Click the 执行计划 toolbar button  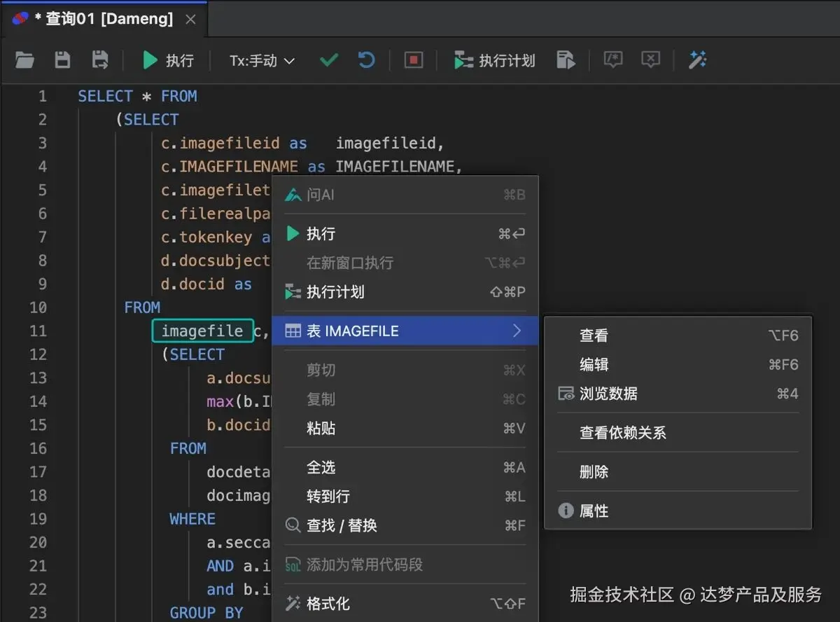(494, 61)
